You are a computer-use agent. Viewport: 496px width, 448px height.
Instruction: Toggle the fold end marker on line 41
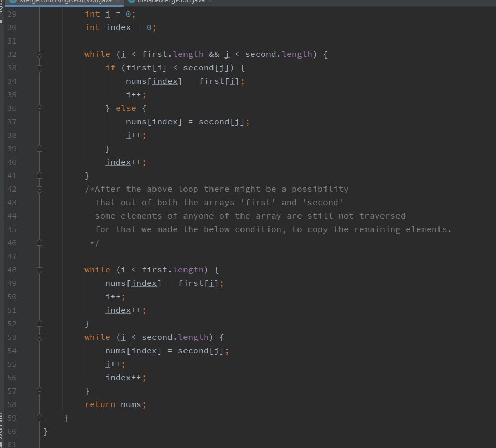click(x=39, y=176)
